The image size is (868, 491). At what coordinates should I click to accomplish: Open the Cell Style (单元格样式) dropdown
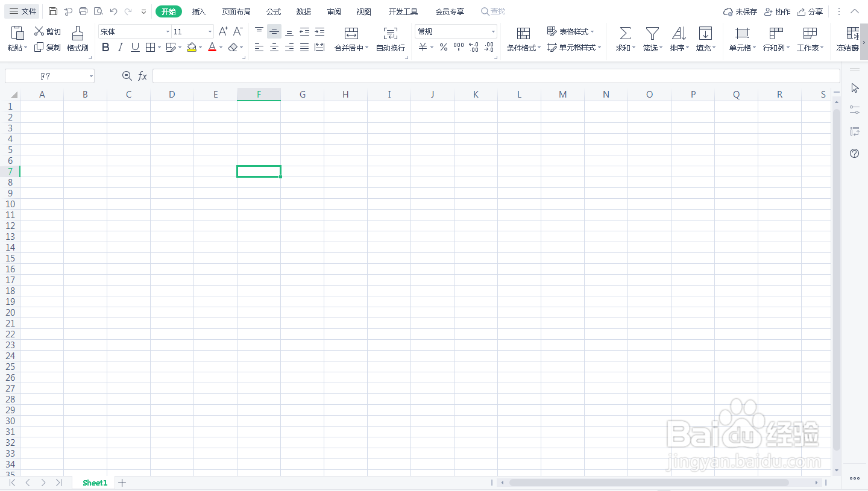pyautogui.click(x=574, y=47)
